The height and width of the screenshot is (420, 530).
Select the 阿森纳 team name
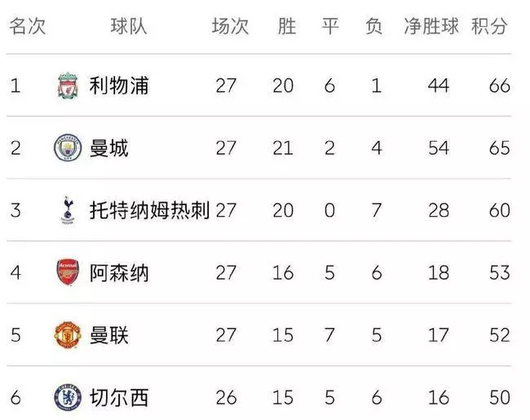(x=119, y=272)
